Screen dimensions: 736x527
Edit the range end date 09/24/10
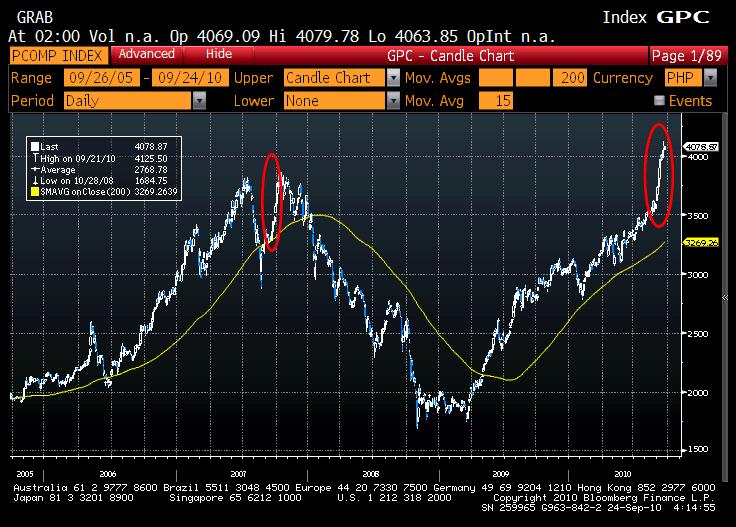coord(190,78)
